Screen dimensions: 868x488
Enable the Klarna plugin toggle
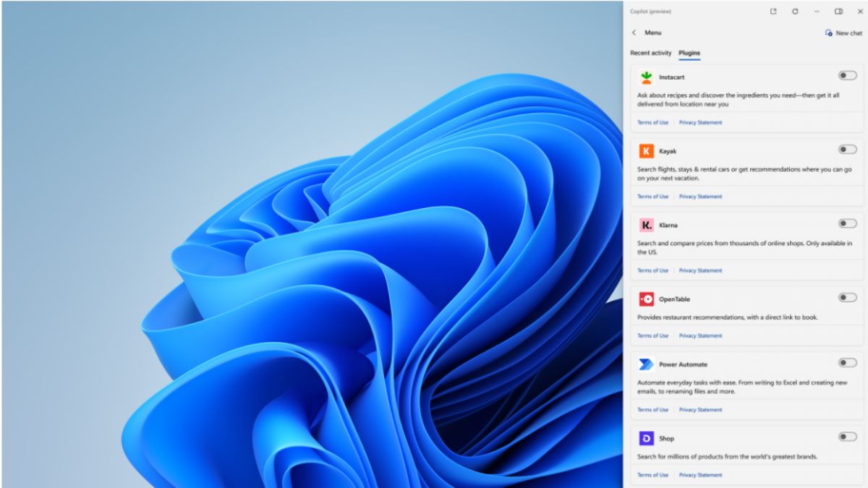(847, 223)
